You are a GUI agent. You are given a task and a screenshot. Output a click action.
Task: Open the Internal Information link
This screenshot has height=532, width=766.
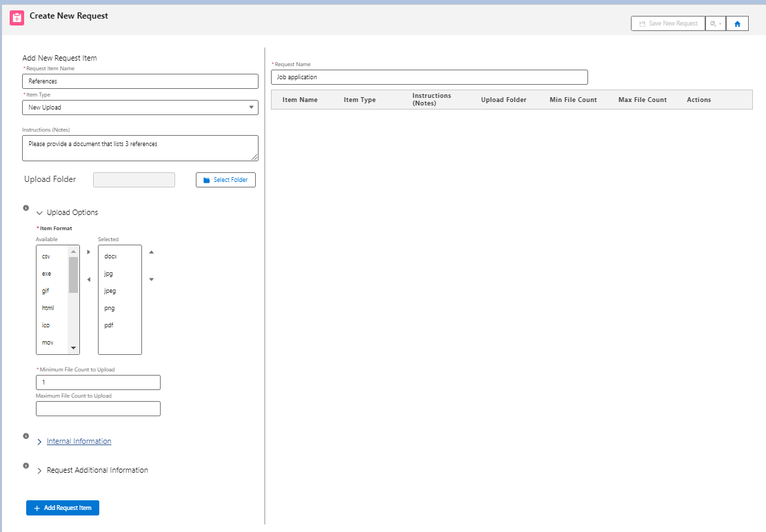pos(79,441)
